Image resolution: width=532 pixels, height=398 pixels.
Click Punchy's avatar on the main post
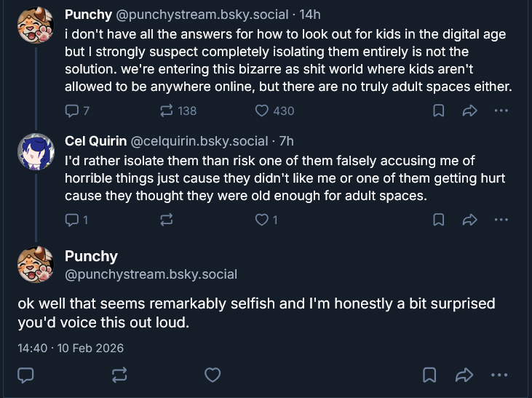[x=35, y=264]
